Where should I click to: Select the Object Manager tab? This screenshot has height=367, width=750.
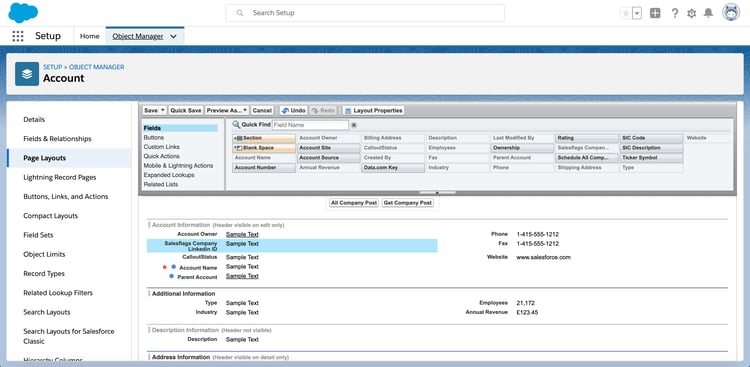(x=138, y=36)
